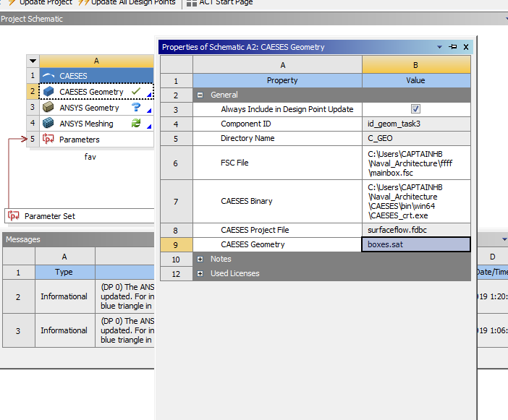Click the Directory Name property label
Image resolution: width=508 pixels, height=420 pixels.
pyautogui.click(x=247, y=139)
